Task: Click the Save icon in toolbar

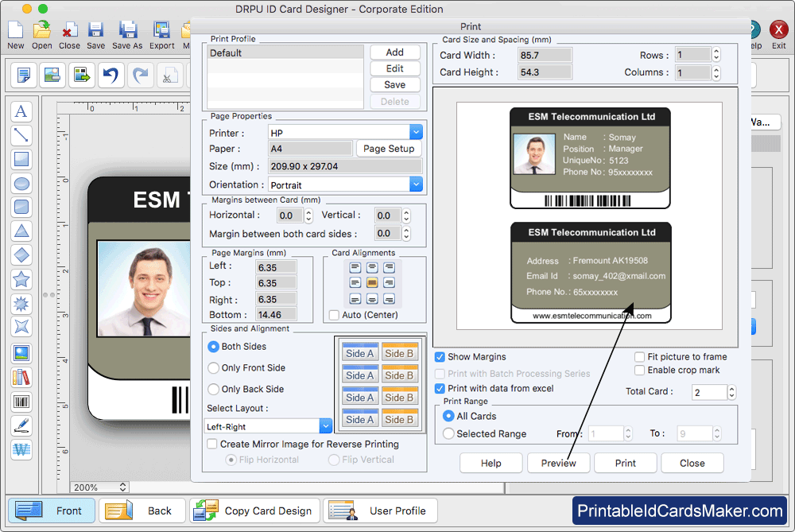Action: [95, 30]
